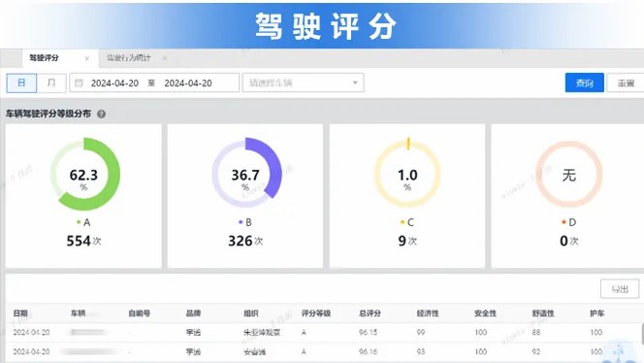The image size is (644, 363).
Task: Open the 驾驶行为统计 tab
Action: (x=129, y=58)
